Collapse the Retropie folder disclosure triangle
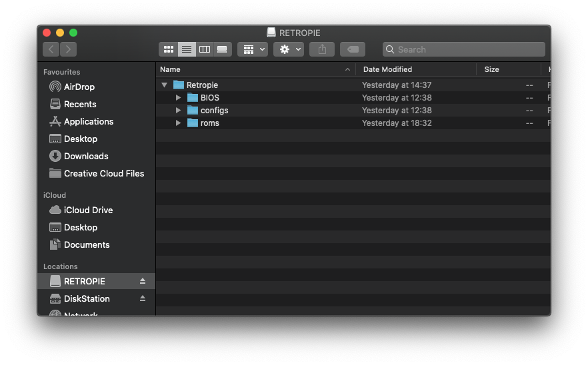The width and height of the screenshot is (588, 365). [164, 85]
